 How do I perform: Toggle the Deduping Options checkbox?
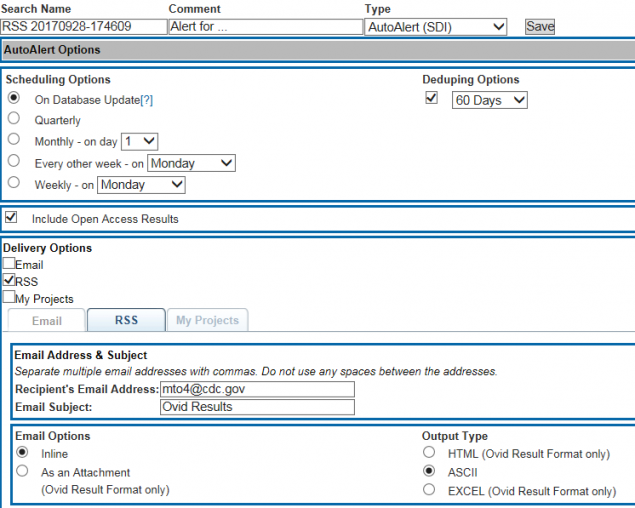pos(432,98)
